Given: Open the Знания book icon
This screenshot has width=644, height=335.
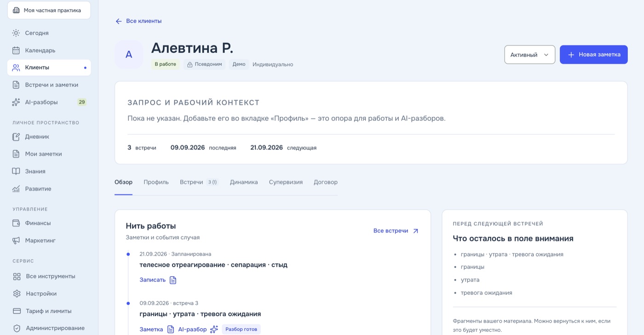Looking at the screenshot, I should click(16, 171).
